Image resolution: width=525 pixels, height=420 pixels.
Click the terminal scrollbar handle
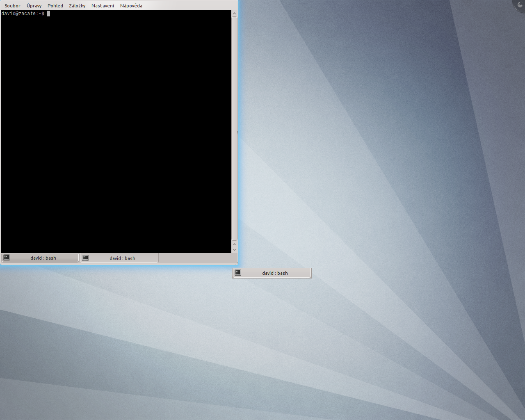(x=235, y=129)
